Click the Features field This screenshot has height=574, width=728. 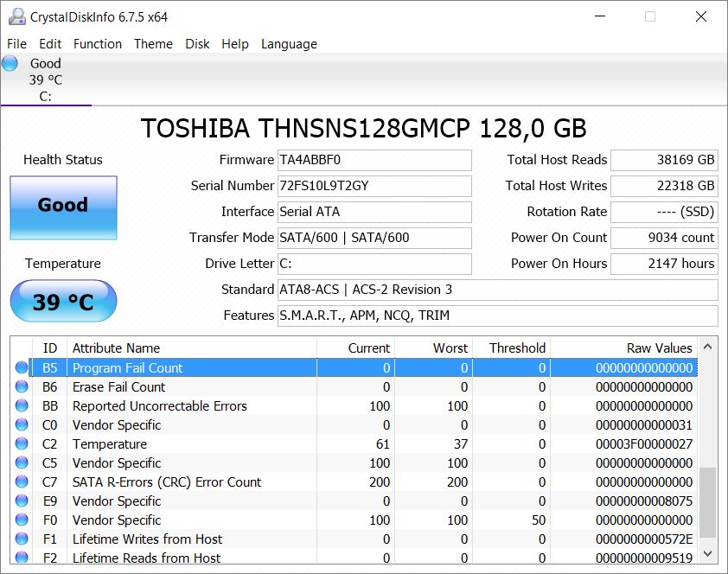click(x=498, y=316)
